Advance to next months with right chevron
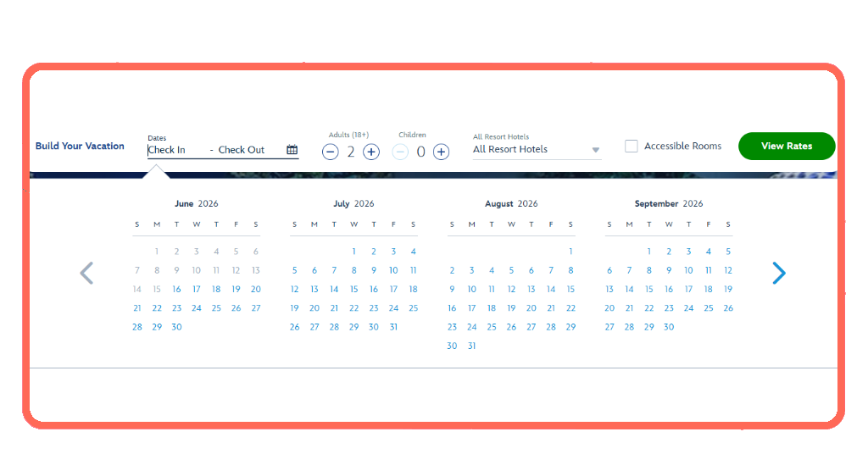 (x=779, y=273)
